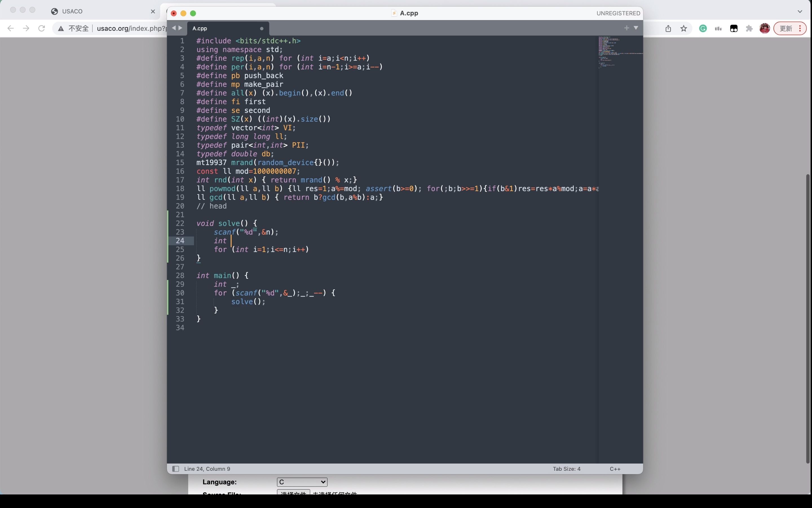Click line number 1 in the gutter
812x508 pixels.
coord(182,41)
